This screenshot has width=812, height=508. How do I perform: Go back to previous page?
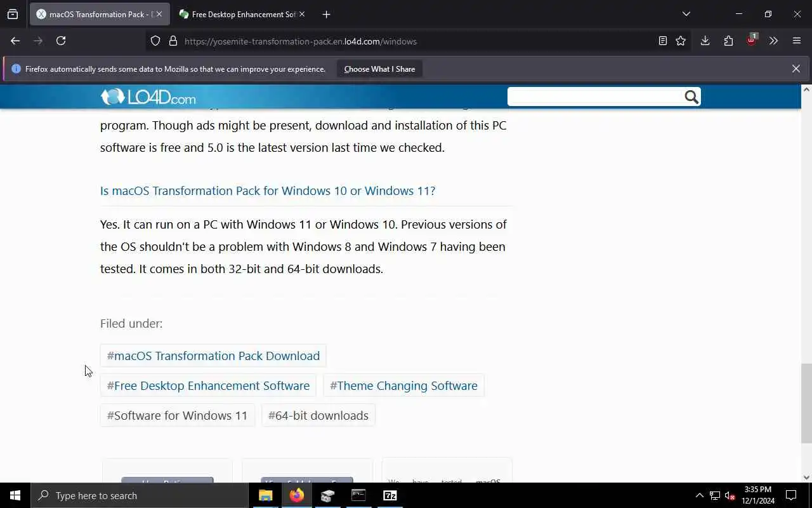tap(15, 41)
